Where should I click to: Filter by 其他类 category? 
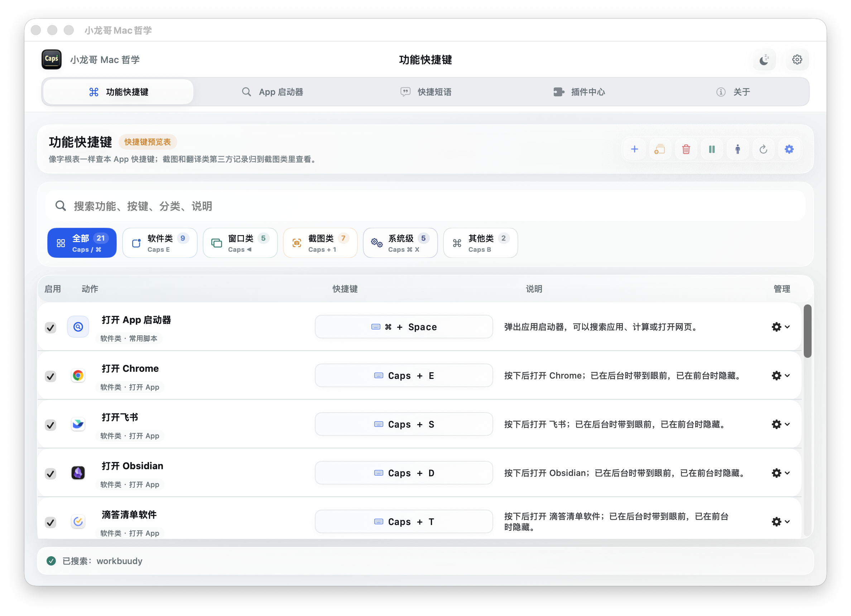(x=481, y=243)
